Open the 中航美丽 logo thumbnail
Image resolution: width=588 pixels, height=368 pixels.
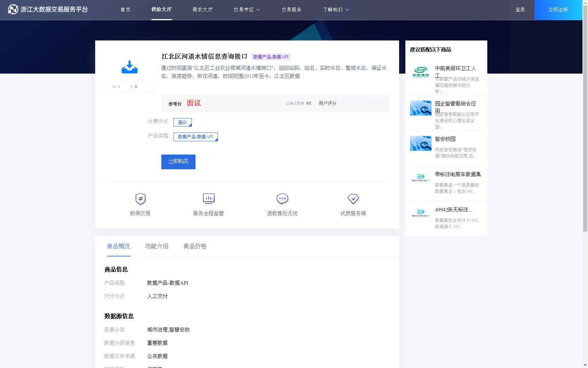[421, 72]
